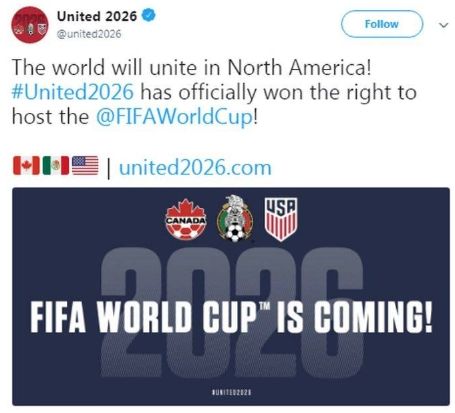
Task: Click the @united2026 handle
Action: (89, 34)
